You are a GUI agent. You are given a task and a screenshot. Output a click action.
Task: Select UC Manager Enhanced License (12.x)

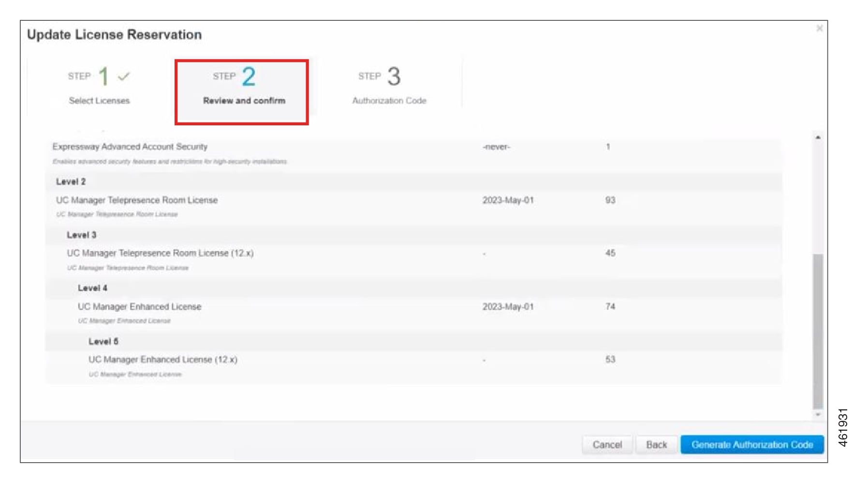click(162, 360)
